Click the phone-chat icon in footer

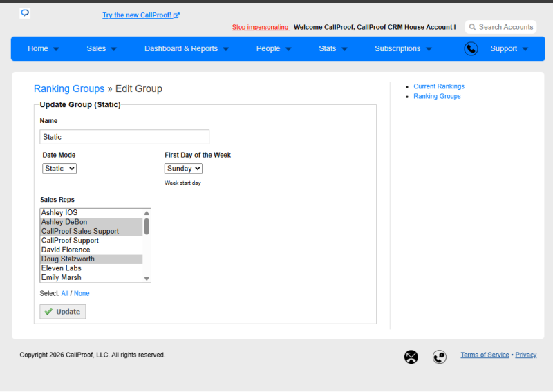coord(440,357)
